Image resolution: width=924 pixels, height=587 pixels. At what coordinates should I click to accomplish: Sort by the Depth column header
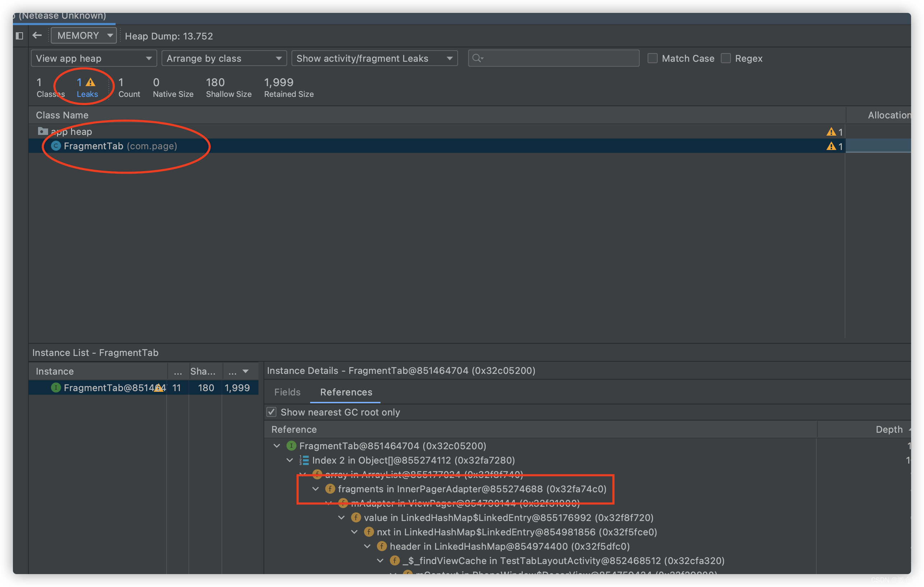[889, 429]
